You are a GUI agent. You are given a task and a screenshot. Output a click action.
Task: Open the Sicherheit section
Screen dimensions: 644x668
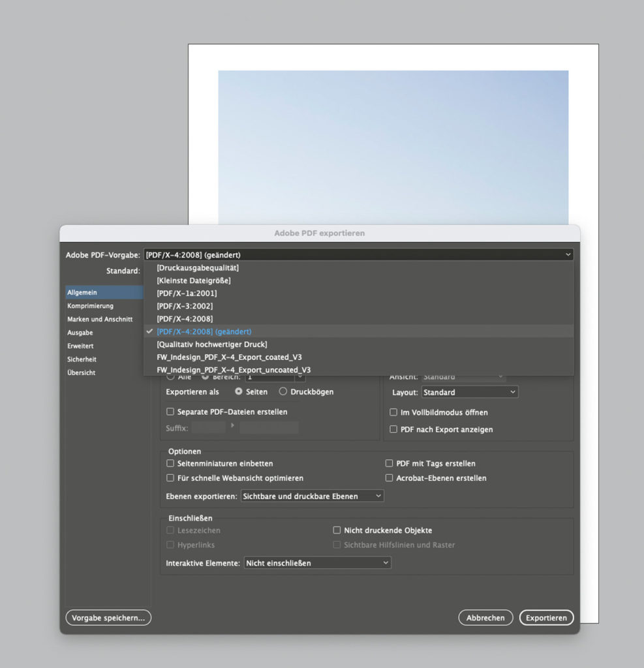[104, 359]
